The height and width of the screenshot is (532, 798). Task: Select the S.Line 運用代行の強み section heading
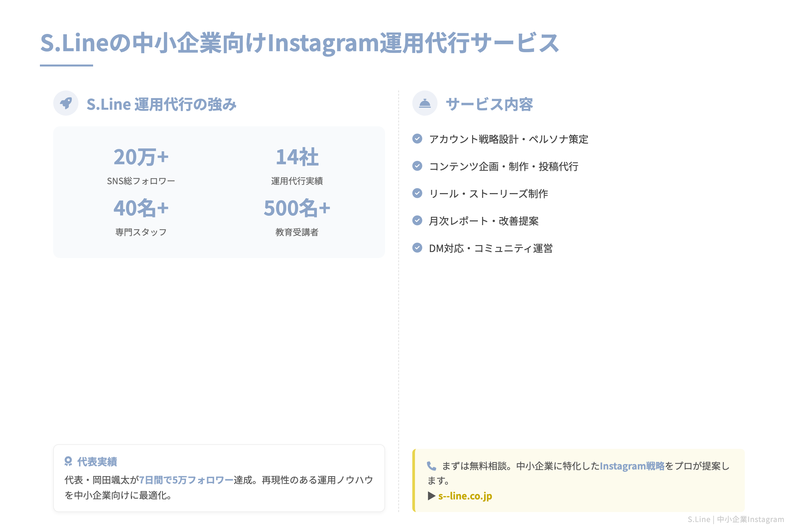[162, 104]
